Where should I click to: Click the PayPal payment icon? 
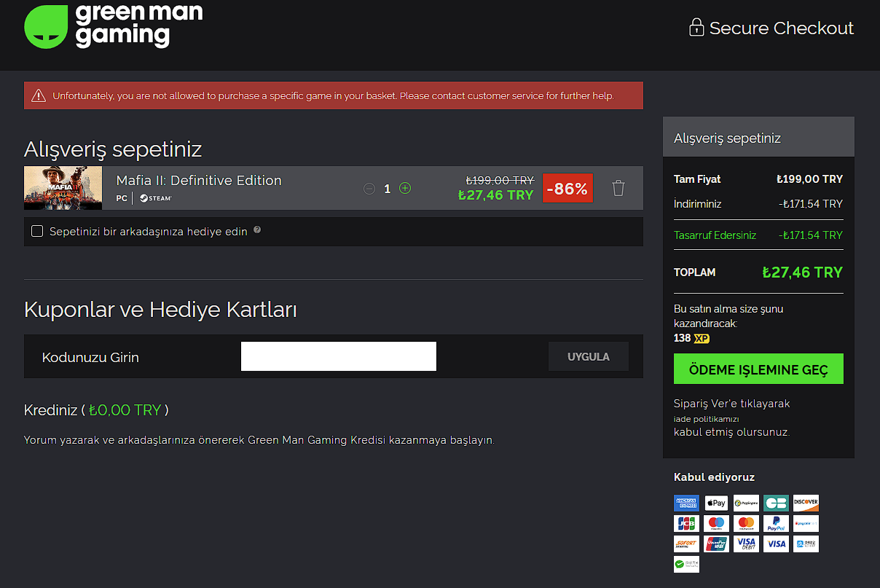(x=776, y=523)
